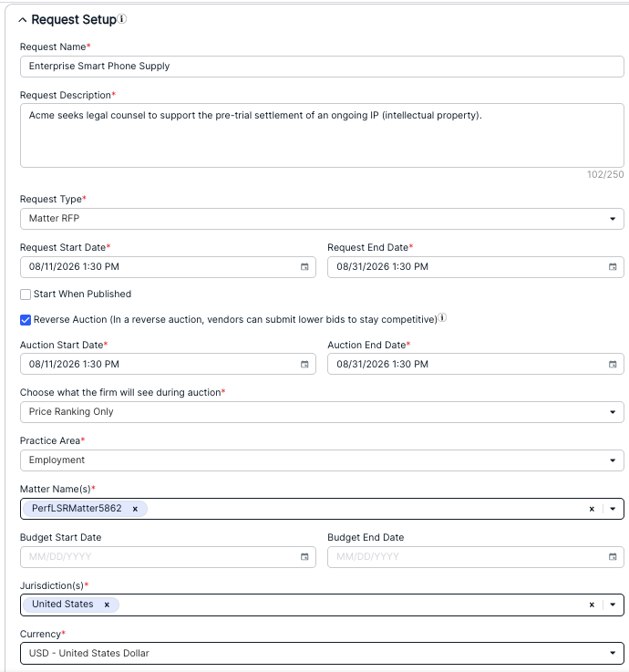Click the info icon after Reverse Auction text

442,317
